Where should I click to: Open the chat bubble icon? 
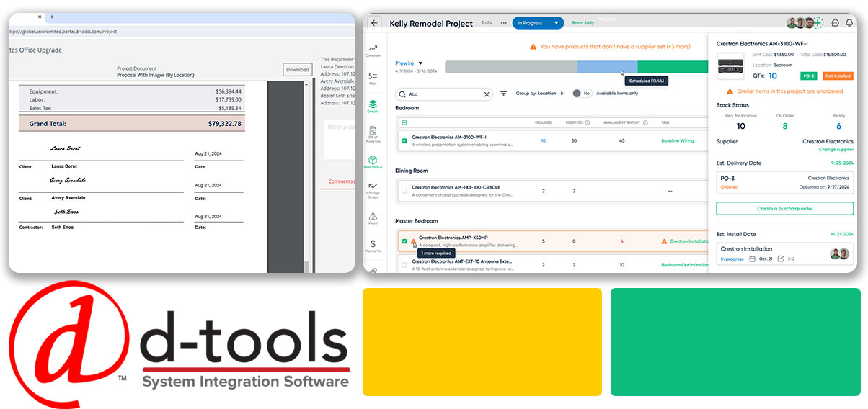coord(836,23)
